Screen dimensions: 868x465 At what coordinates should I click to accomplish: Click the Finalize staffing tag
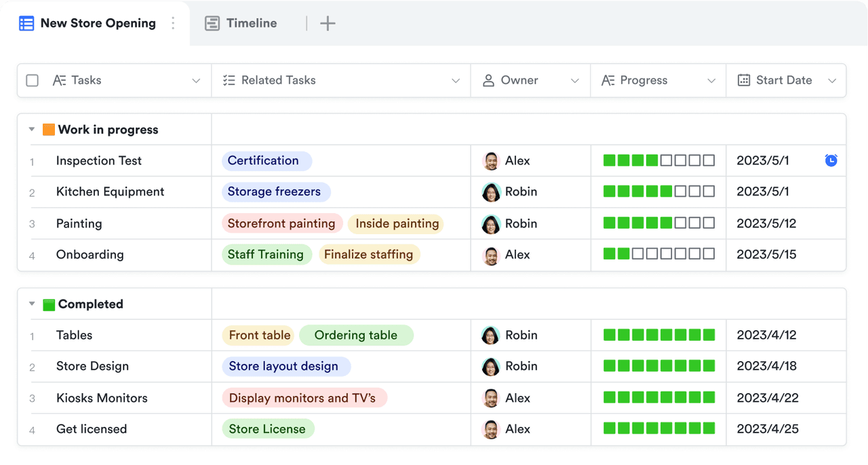(x=370, y=255)
